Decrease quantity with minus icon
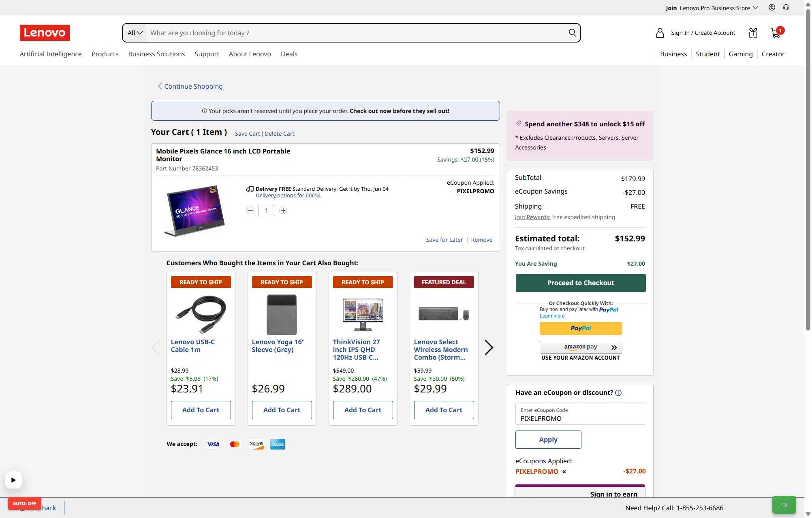812x518 pixels. (250, 211)
